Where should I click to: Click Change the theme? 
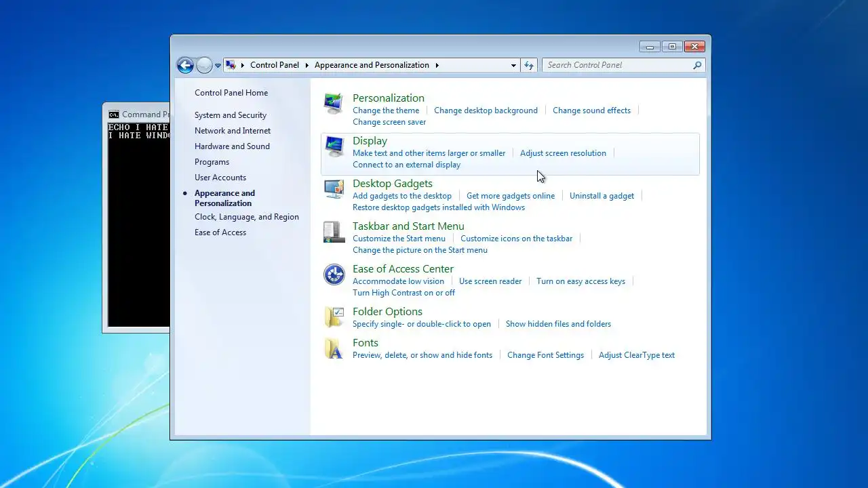click(x=386, y=110)
